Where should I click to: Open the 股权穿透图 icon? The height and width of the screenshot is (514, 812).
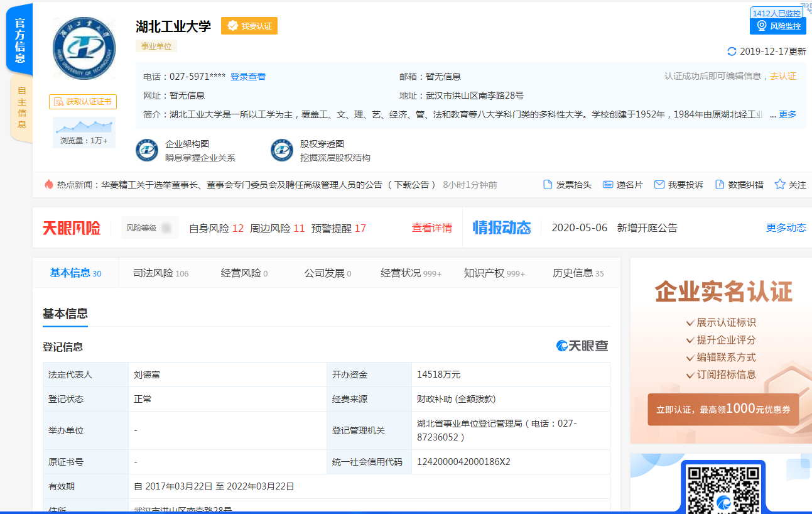pyautogui.click(x=282, y=150)
